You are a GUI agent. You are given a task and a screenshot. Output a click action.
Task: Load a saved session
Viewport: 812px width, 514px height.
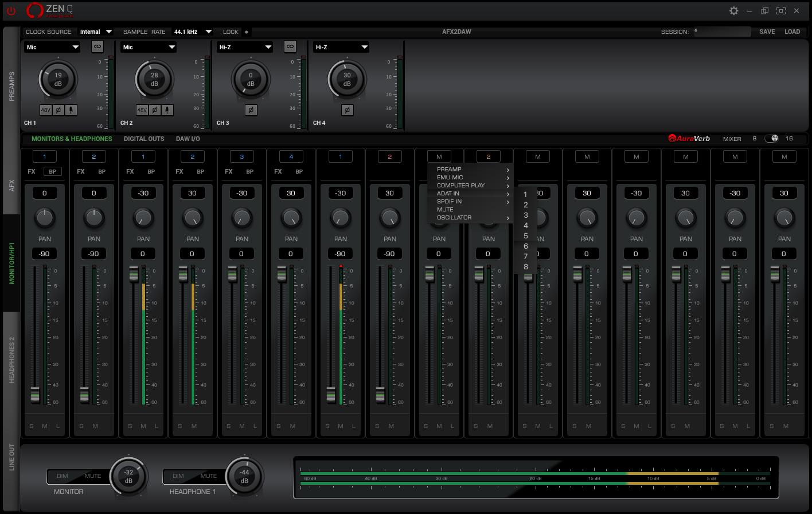click(x=792, y=32)
